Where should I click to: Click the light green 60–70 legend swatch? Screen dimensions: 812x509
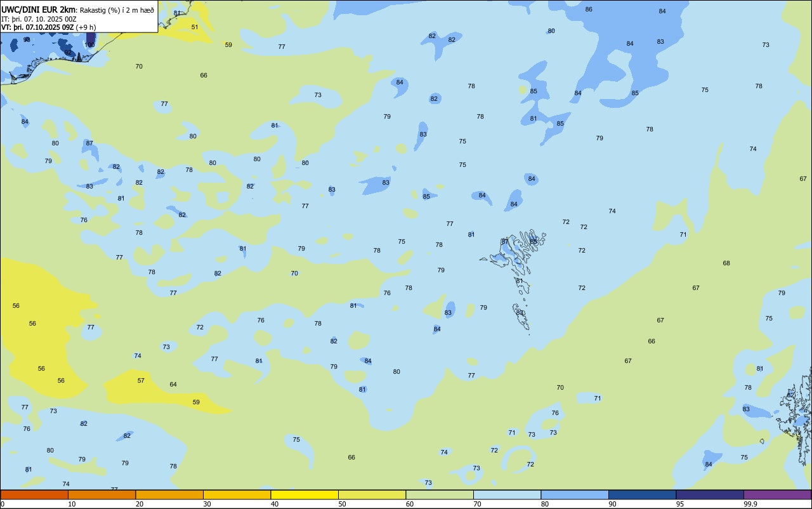coord(440,494)
